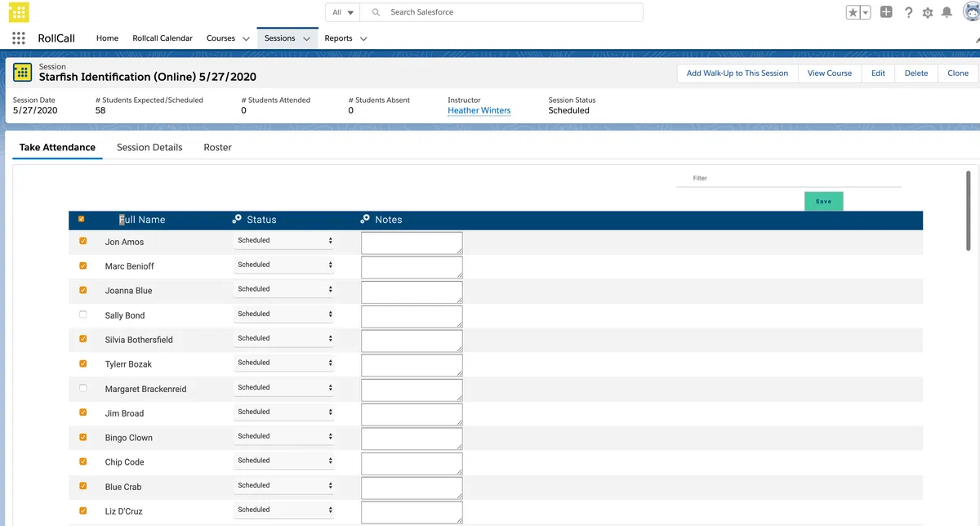This screenshot has height=526, width=980.
Task: Uncheck the Silvia Bothersfield checkbox
Action: pos(83,339)
